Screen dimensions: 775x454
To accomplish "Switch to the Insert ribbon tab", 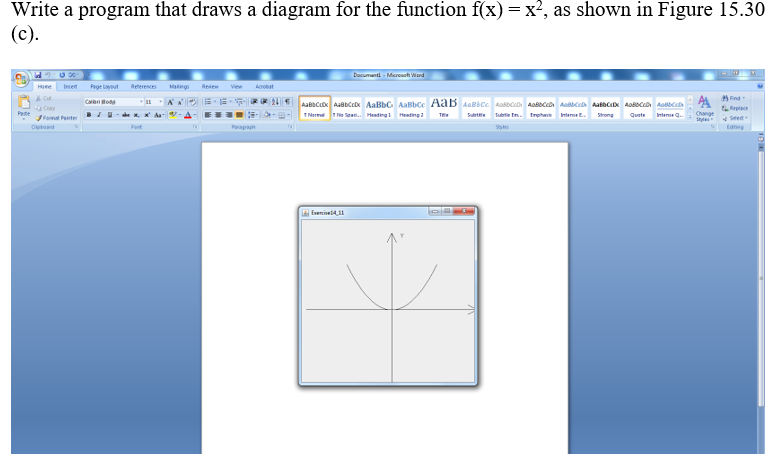I will pos(70,86).
